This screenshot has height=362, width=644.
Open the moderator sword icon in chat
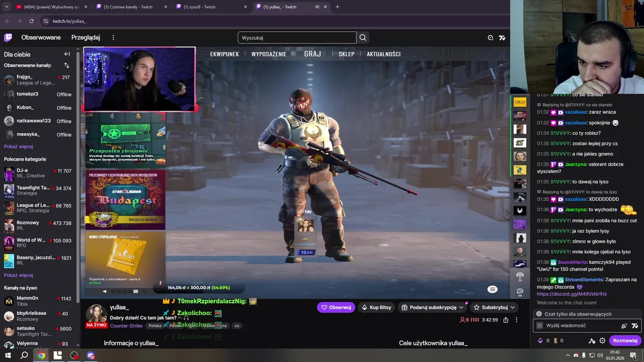click(592, 340)
